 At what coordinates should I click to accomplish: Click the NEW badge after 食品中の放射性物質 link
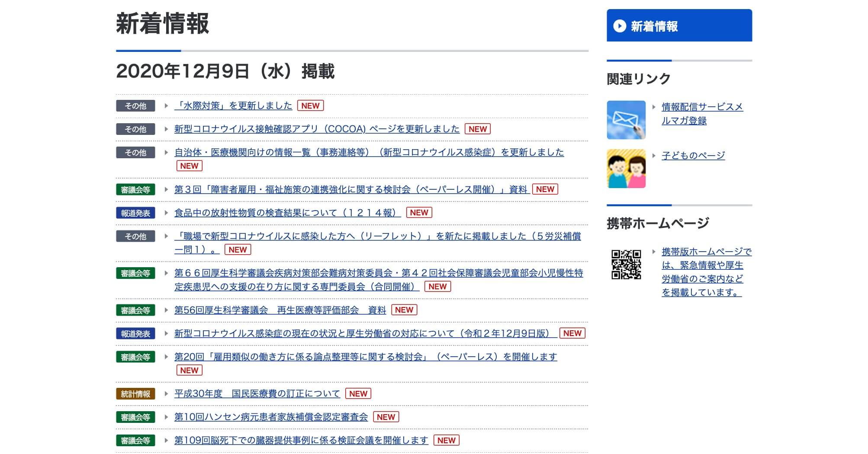[x=419, y=213]
